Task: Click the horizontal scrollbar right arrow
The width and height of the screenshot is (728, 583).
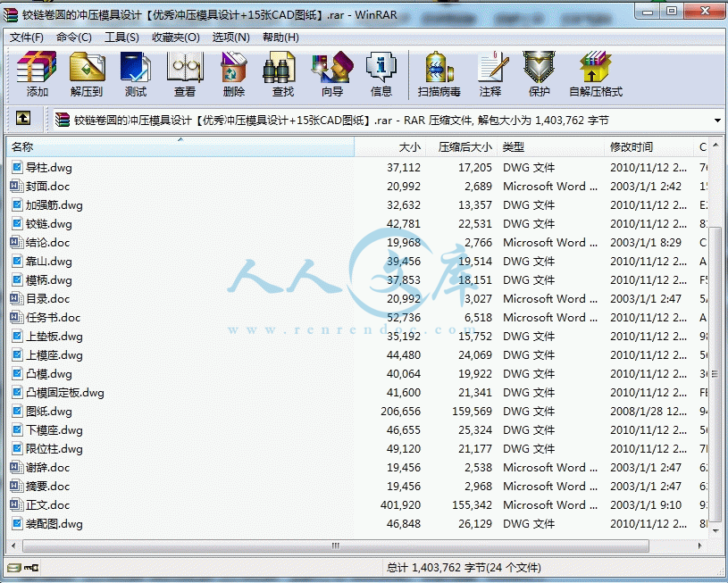Action: 700,546
